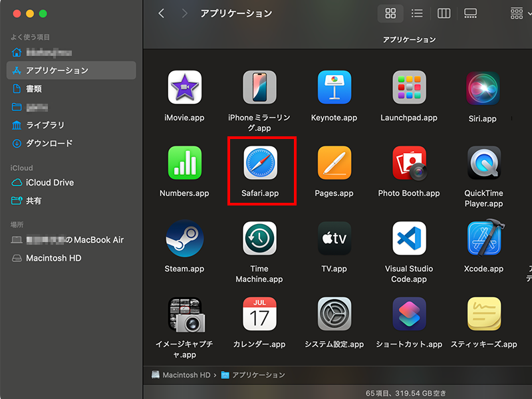532x399 pixels.
Task: Go forward with the right chevron
Action: (184, 13)
